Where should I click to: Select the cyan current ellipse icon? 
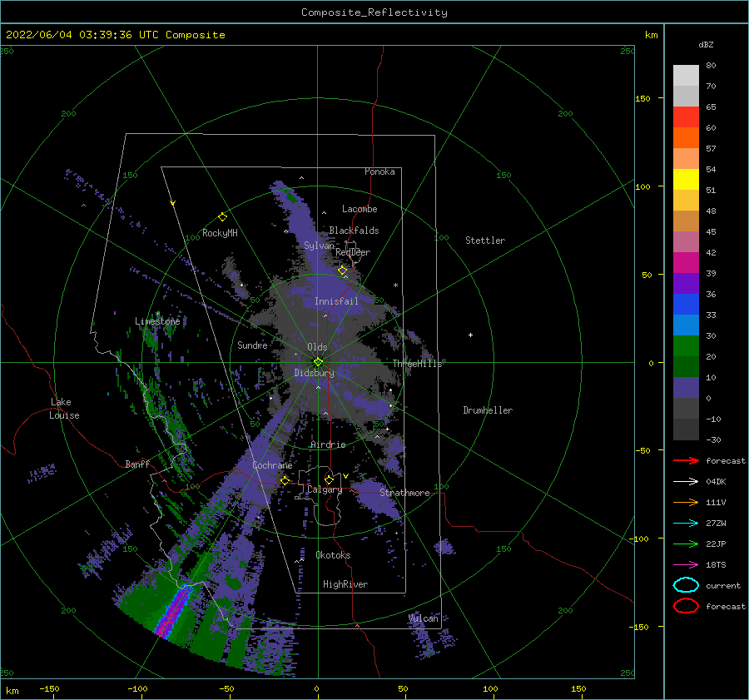686,585
